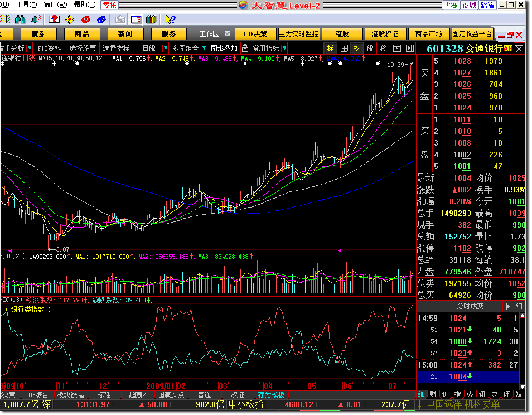The height and width of the screenshot is (415, 532).
Task: Expand the 日线 period dropdown arrow
Action: (x=165, y=48)
